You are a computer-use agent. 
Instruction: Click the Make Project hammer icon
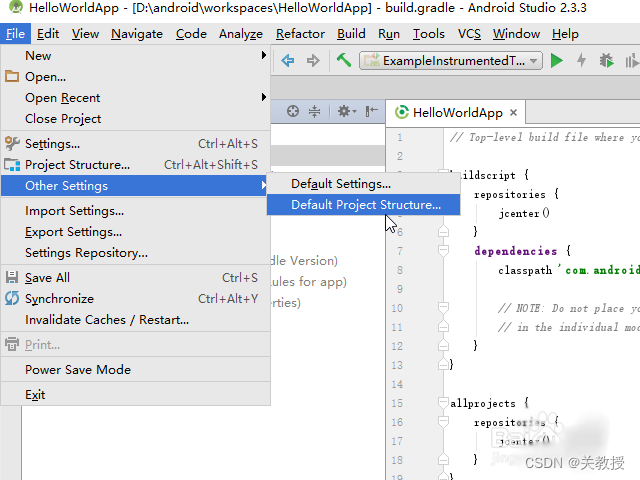pyautogui.click(x=344, y=60)
